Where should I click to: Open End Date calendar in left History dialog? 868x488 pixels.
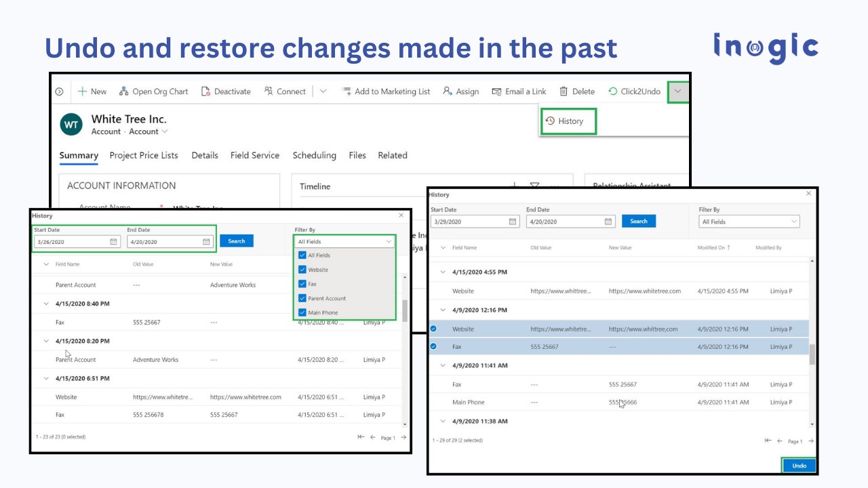206,241
